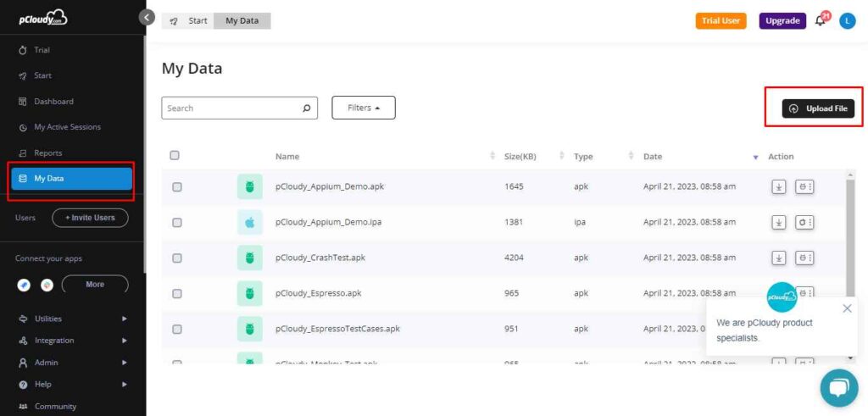Screen dimensions: 868x416
Task: Collapse the sidebar with the chevron button
Action: pyautogui.click(x=147, y=17)
